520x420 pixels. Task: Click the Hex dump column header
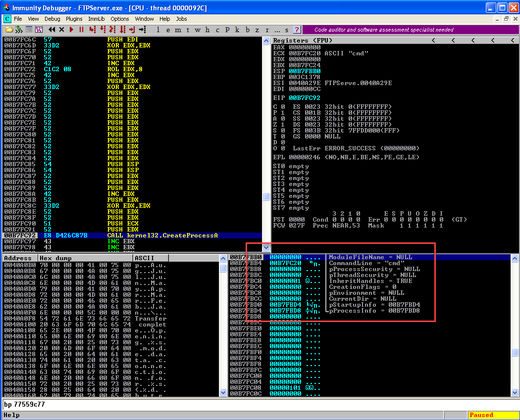point(86,258)
